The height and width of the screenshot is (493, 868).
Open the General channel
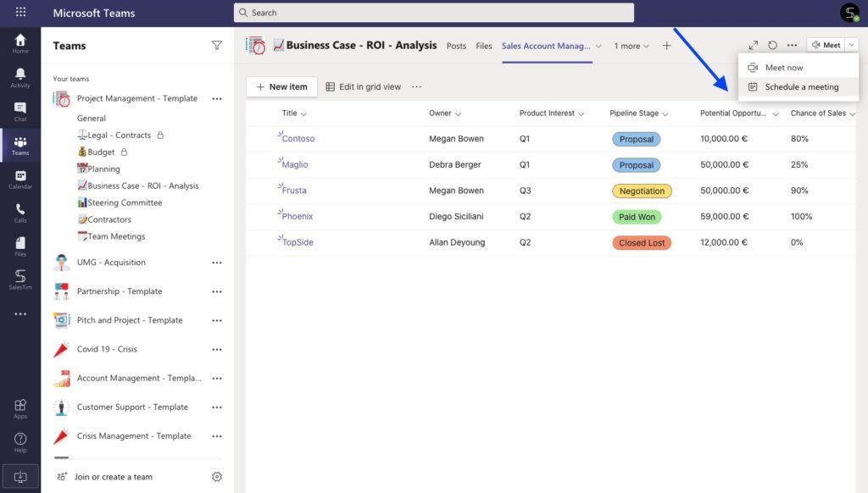[x=92, y=119]
